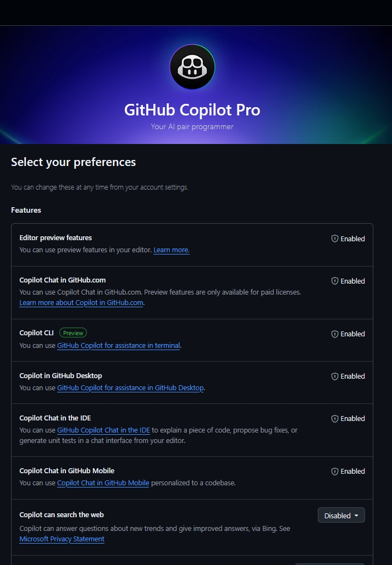Click the Preview badge next to Copilot CLI
This screenshot has height=565, width=392.
73,333
